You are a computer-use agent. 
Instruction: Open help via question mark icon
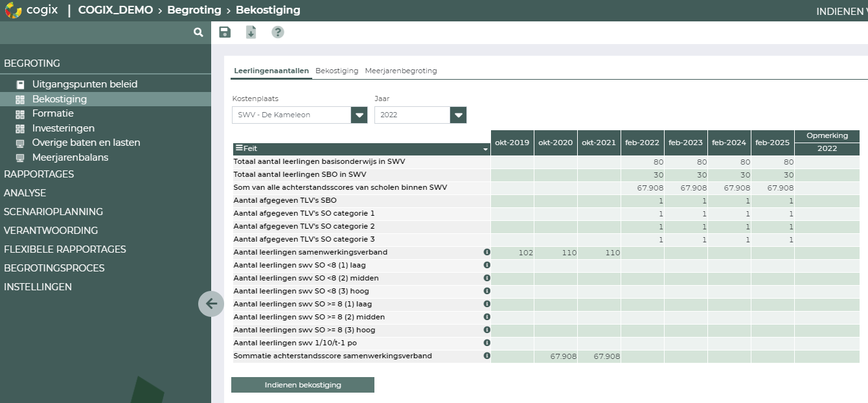[278, 32]
